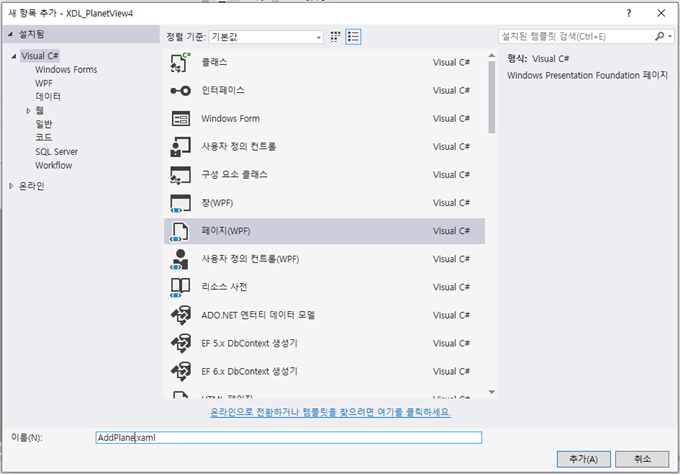Select EF 5.x DbContext 생성기 text

[249, 343]
